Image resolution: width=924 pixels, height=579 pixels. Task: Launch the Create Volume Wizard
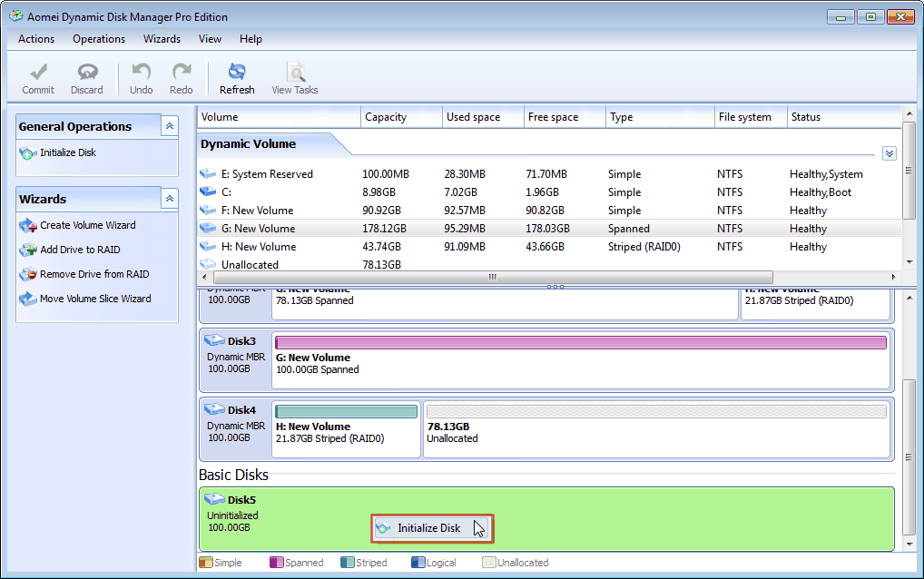coord(87,225)
